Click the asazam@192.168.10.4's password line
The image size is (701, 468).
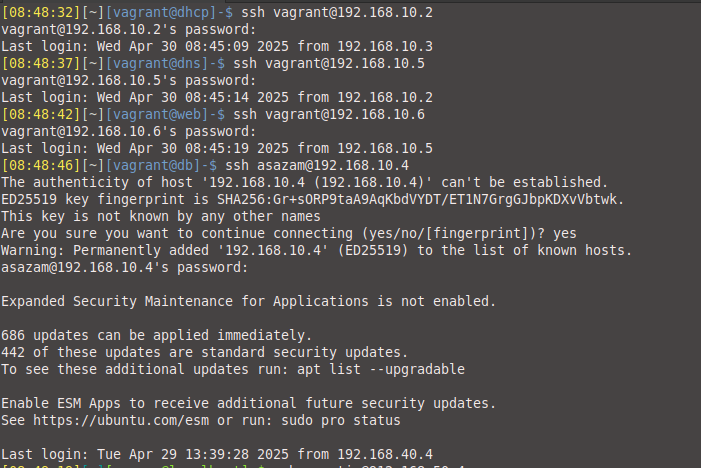tap(124, 267)
